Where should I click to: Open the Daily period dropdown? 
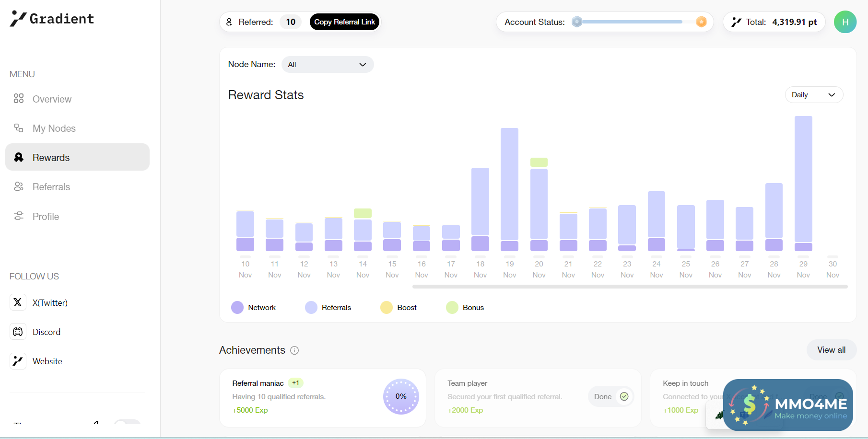tap(814, 94)
